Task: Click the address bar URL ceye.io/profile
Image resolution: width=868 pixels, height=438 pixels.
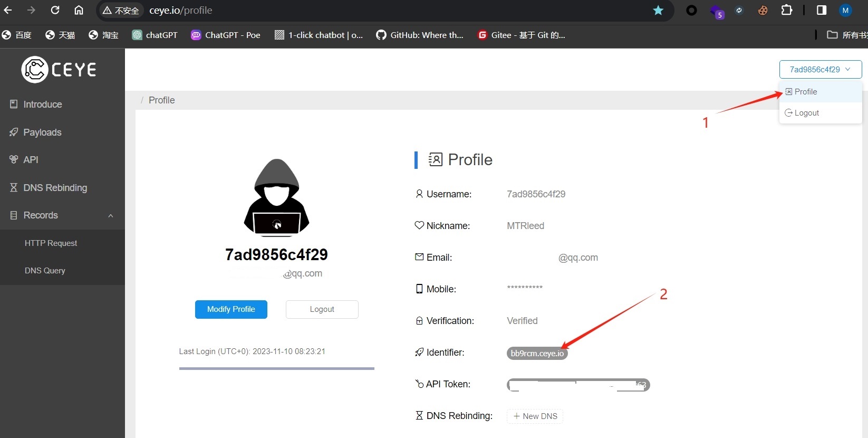Action: click(x=181, y=11)
